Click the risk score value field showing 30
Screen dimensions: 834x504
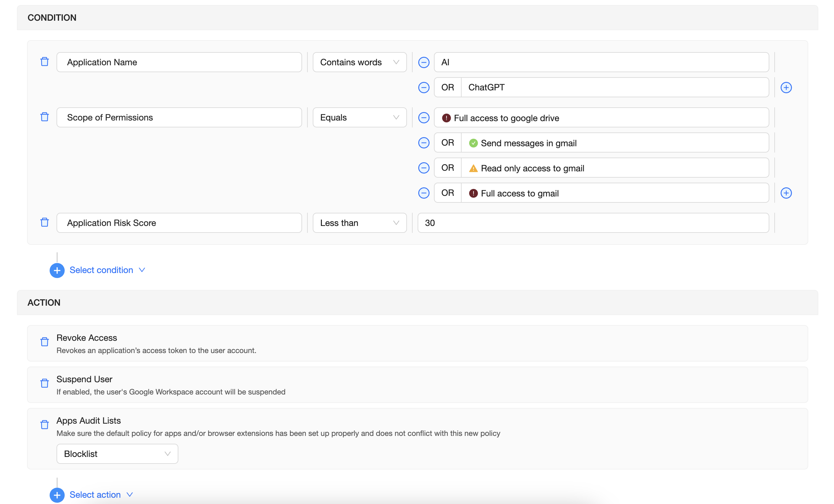point(593,223)
